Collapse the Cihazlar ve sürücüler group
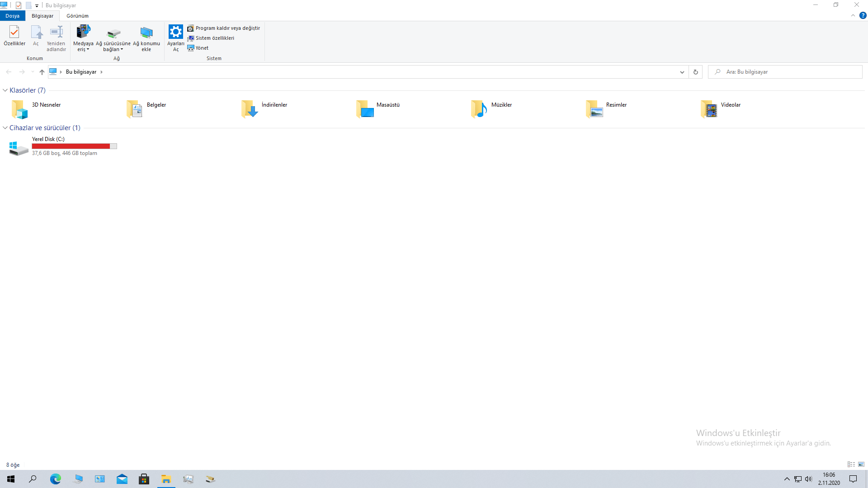The height and width of the screenshot is (488, 868). tap(5, 128)
